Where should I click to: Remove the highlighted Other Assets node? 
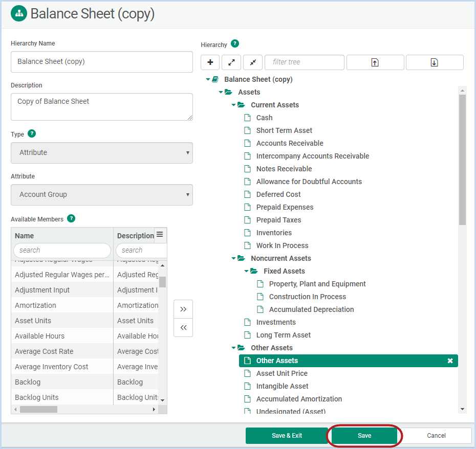[450, 361]
